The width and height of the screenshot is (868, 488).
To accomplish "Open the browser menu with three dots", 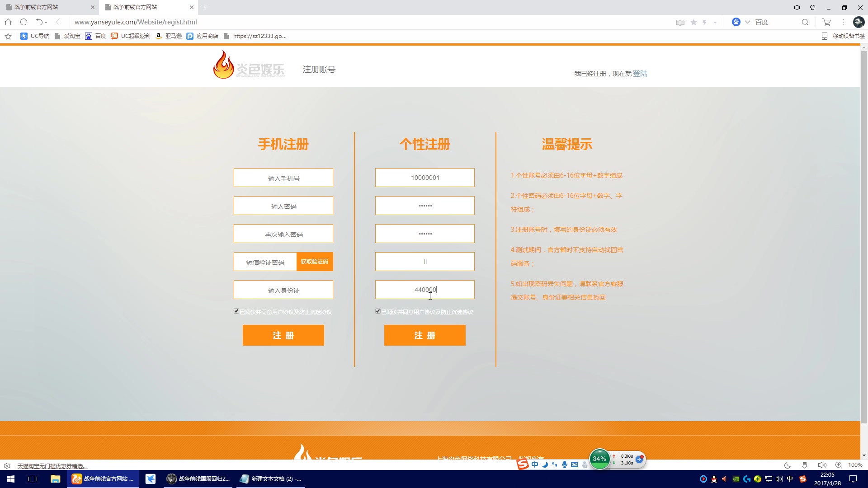I will (843, 22).
